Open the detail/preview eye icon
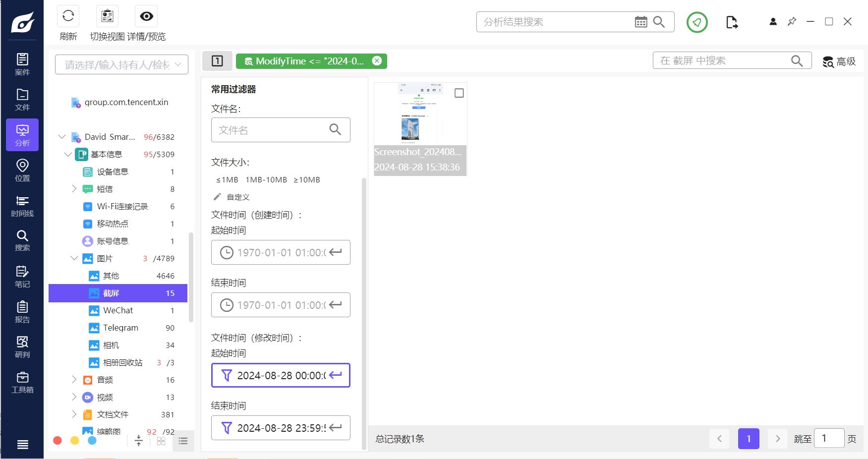The height and width of the screenshot is (459, 868). tap(146, 16)
